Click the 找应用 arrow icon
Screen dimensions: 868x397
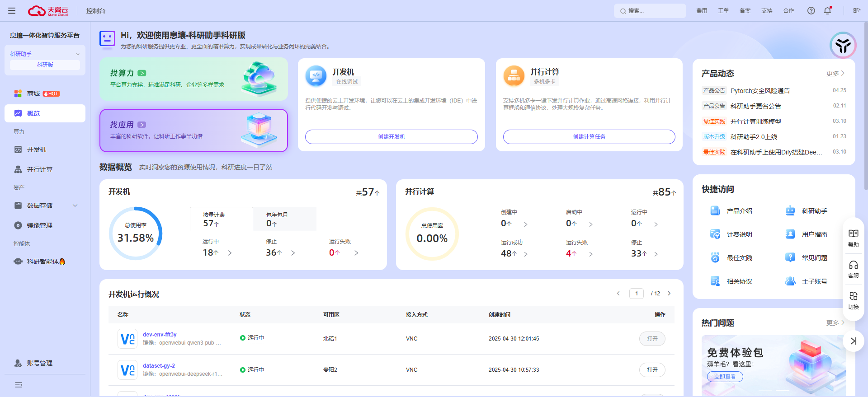click(142, 125)
